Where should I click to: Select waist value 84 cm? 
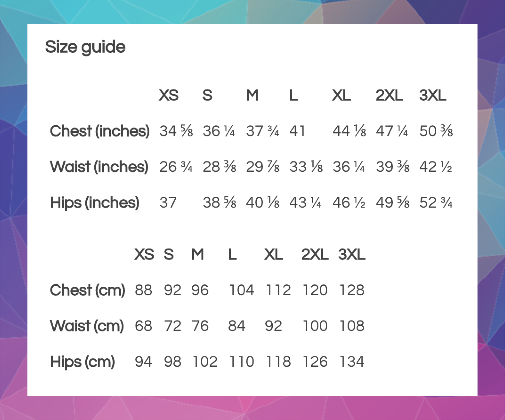237,326
